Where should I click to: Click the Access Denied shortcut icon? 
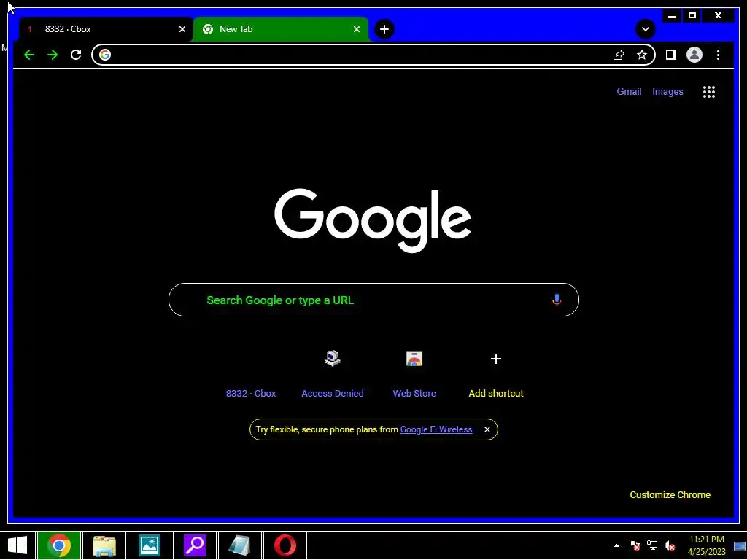point(333,359)
